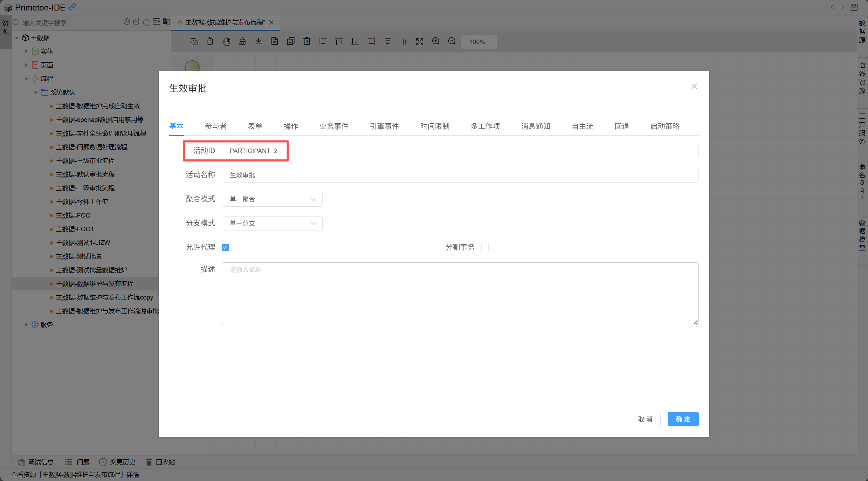
Task: Uncheck the 允许代理 checkbox
Action: coord(226,247)
